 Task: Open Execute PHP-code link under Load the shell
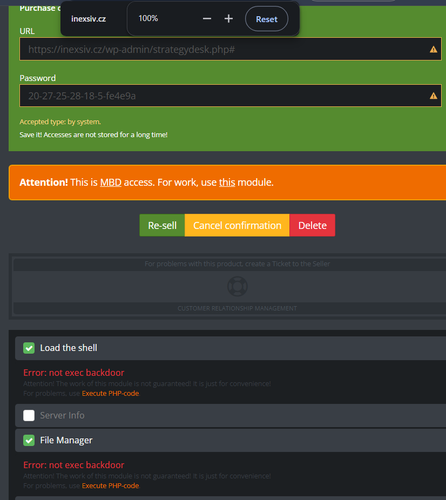[110, 393]
